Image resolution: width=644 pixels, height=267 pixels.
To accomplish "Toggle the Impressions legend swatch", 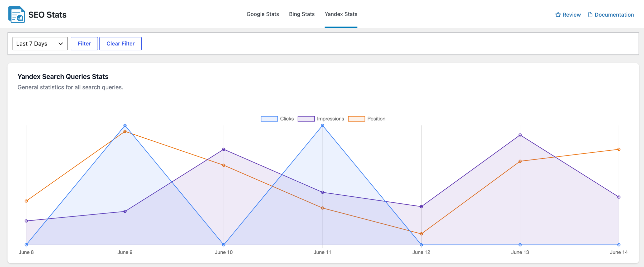I will point(306,119).
